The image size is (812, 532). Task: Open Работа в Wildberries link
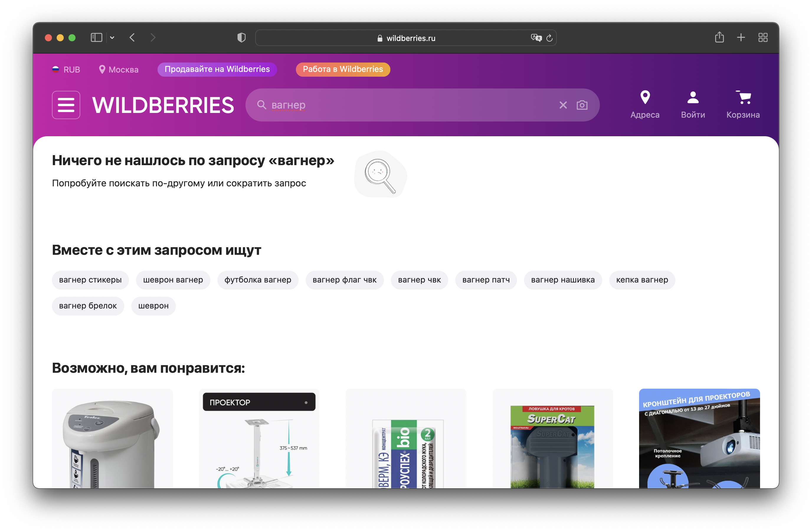click(343, 69)
